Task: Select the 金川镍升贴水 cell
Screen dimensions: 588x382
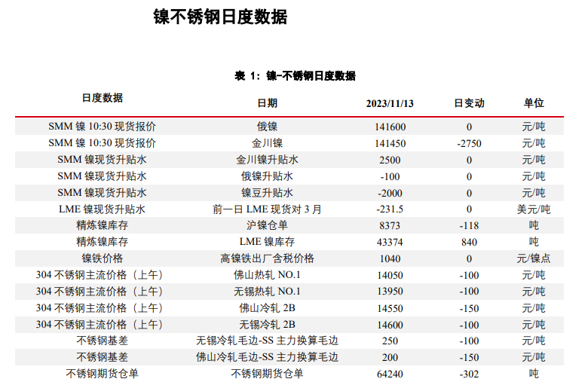Action: (267, 160)
